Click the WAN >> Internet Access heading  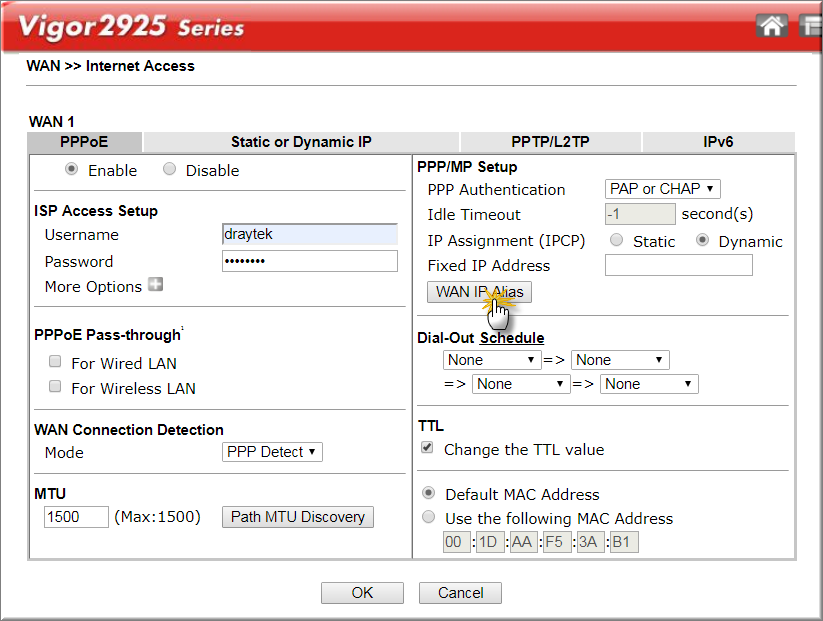(x=111, y=66)
